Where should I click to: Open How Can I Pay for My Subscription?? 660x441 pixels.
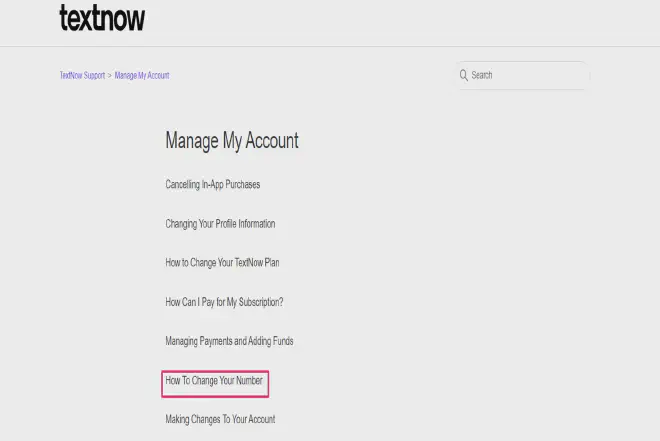point(224,302)
